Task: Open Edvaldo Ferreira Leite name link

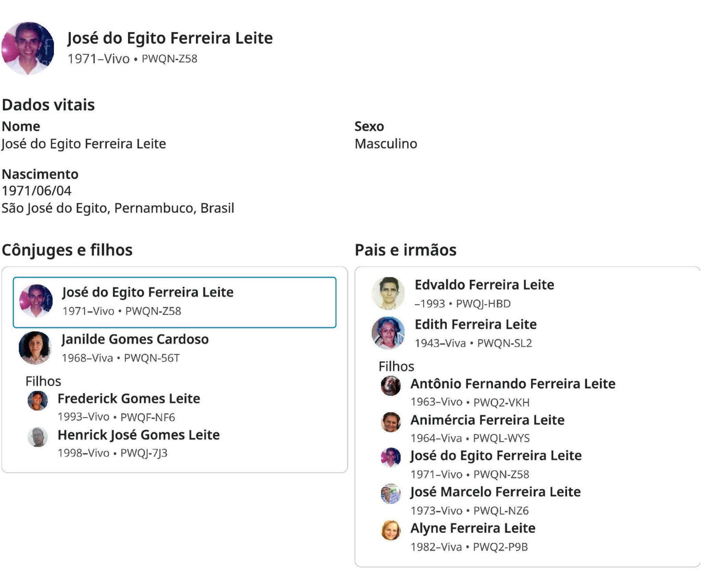Action: pyautogui.click(x=484, y=285)
